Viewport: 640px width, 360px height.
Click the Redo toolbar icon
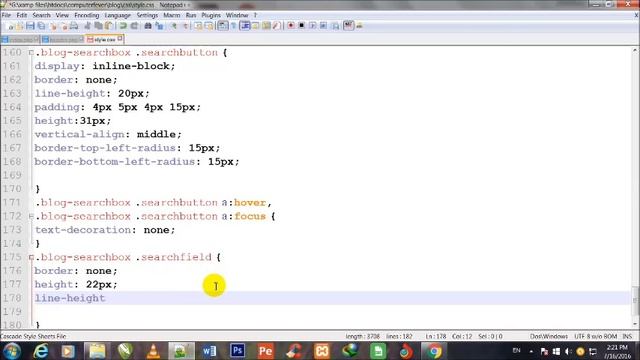134,26
